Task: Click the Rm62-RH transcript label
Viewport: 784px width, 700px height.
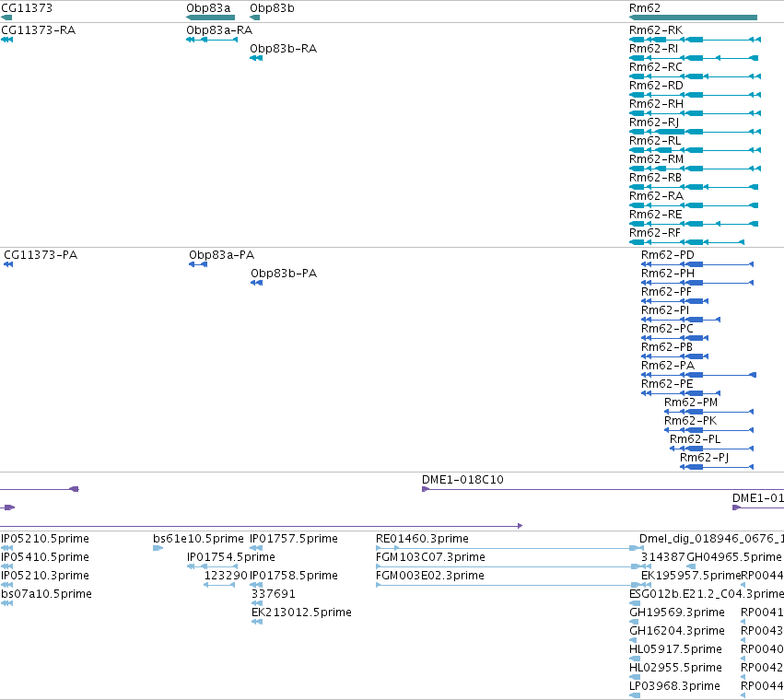Action: pos(656,104)
